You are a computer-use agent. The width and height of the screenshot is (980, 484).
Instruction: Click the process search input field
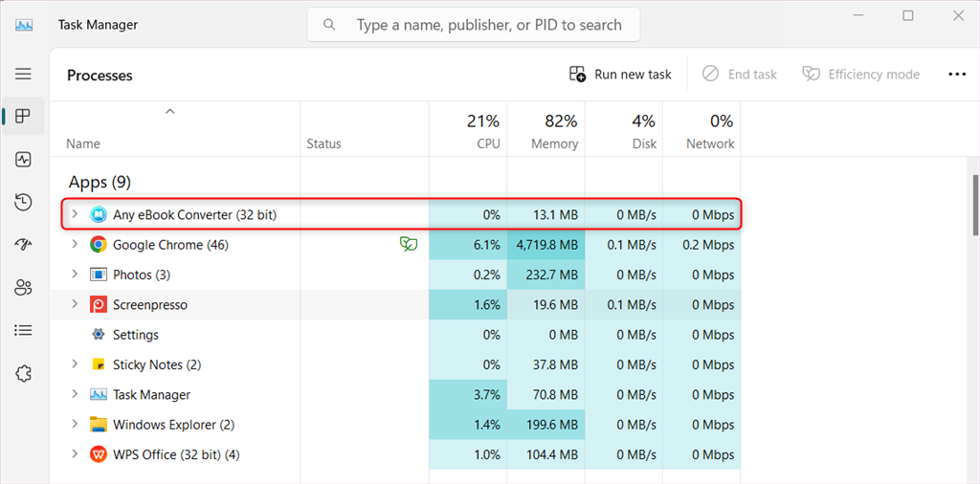pyautogui.click(x=473, y=25)
